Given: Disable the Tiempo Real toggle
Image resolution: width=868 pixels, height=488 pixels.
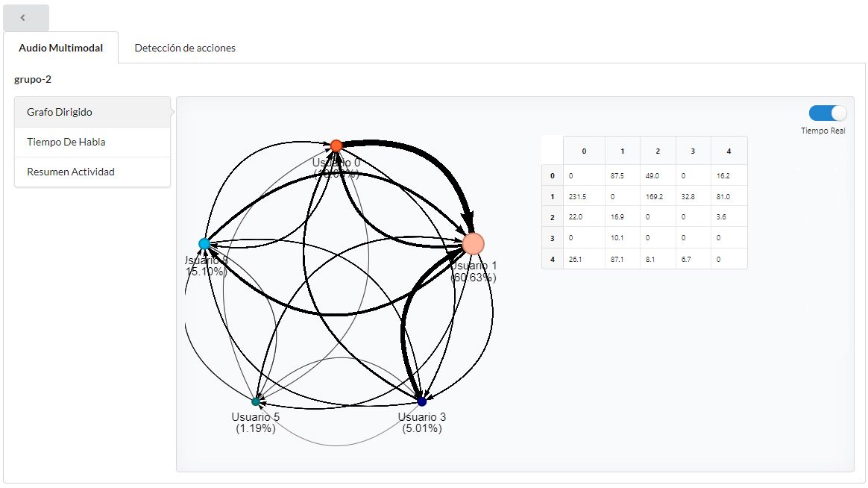Looking at the screenshot, I should (x=828, y=113).
